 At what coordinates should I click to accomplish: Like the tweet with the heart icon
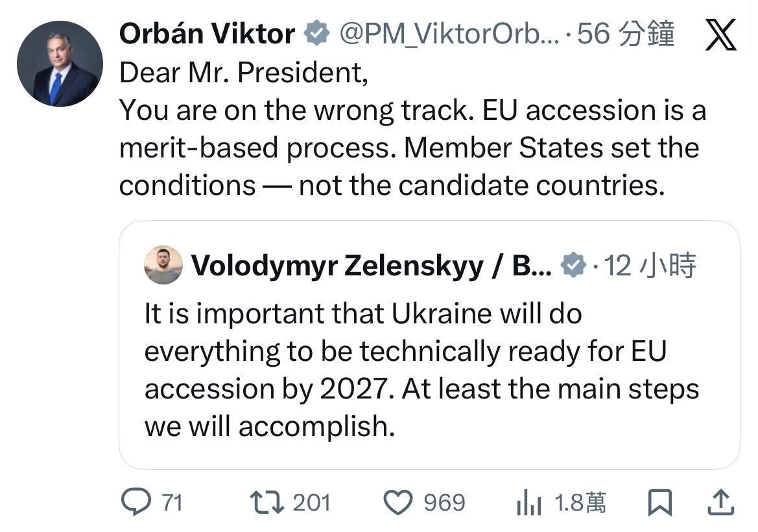pos(398,503)
